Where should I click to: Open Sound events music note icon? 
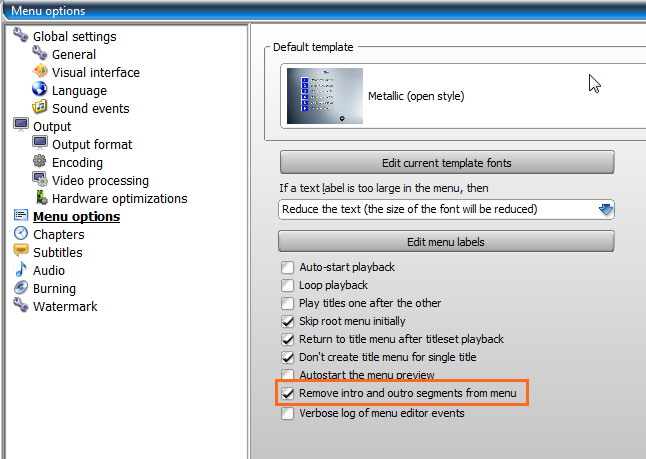40,107
